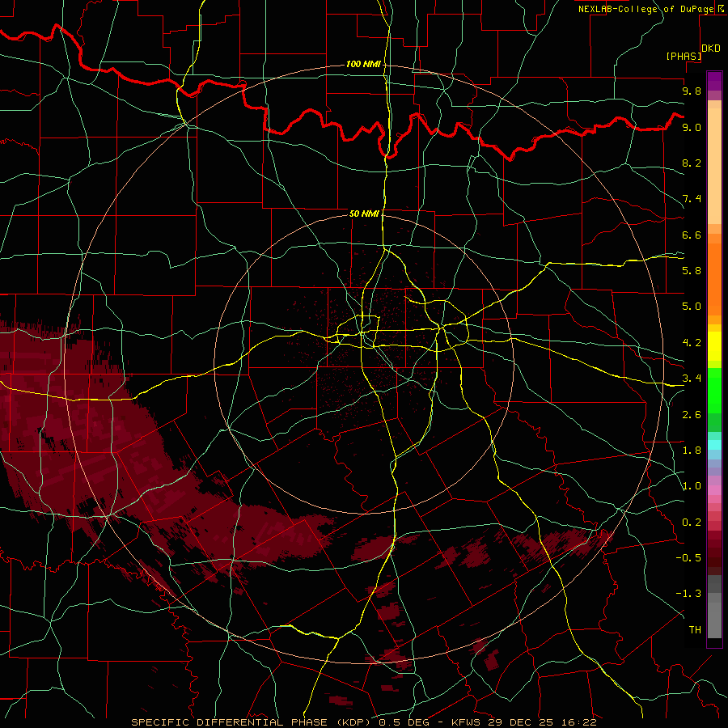This screenshot has width=728, height=728.
Task: Click the 4.2 scale value label
Action: point(692,343)
